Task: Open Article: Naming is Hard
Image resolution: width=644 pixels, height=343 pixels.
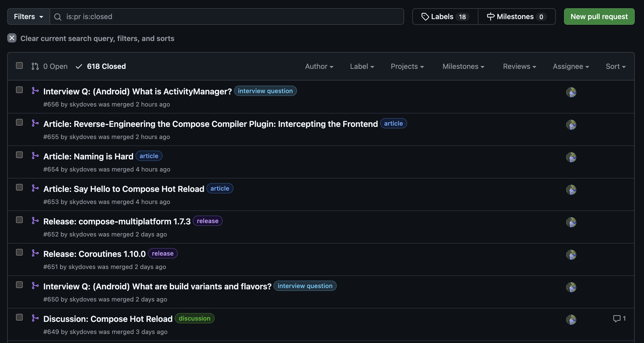Action: [x=88, y=156]
